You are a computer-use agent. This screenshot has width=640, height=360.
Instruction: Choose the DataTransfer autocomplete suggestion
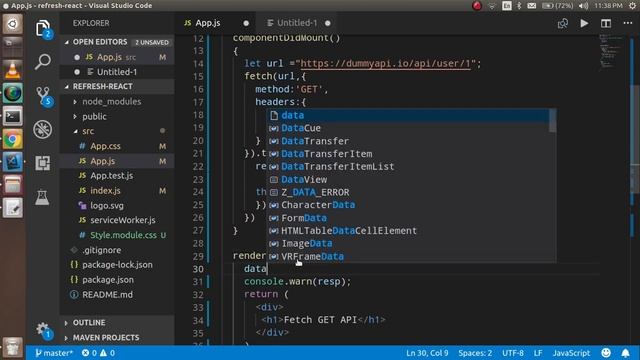pos(408,141)
